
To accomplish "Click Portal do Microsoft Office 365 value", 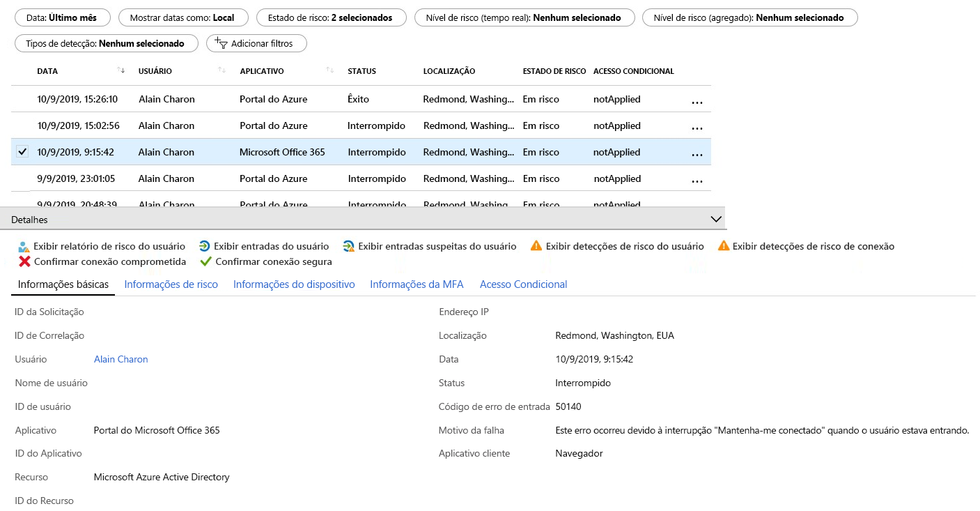I will click(x=157, y=430).
